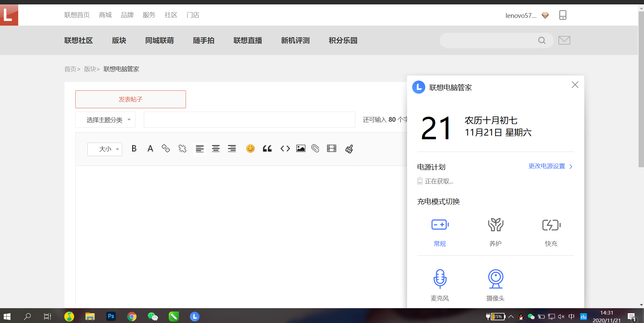This screenshot has height=323, width=644.
Task: Click 首页 in the breadcrumb
Action: pyautogui.click(x=70, y=69)
